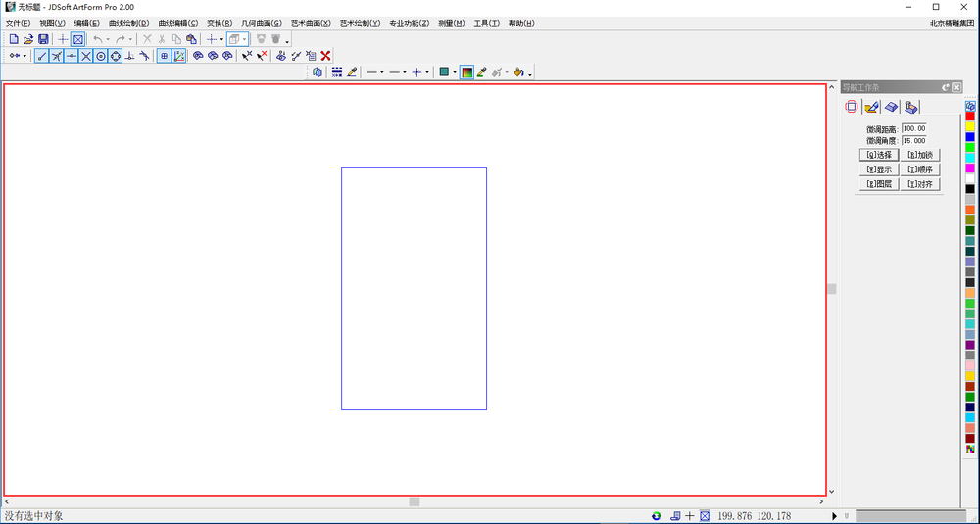Open the view cube dropdown arrow

tap(244, 39)
